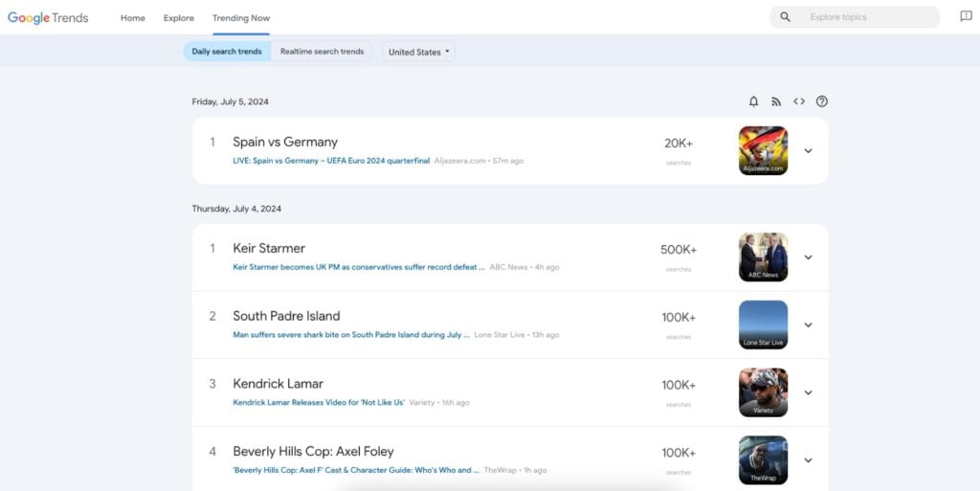The height and width of the screenshot is (491, 980).
Task: Expand the Spain vs Germany trend
Action: (x=808, y=150)
